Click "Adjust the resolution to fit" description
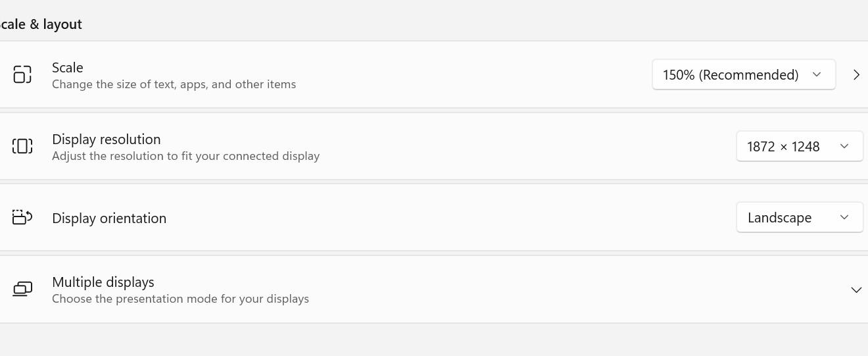868x356 pixels. pyautogui.click(x=185, y=156)
